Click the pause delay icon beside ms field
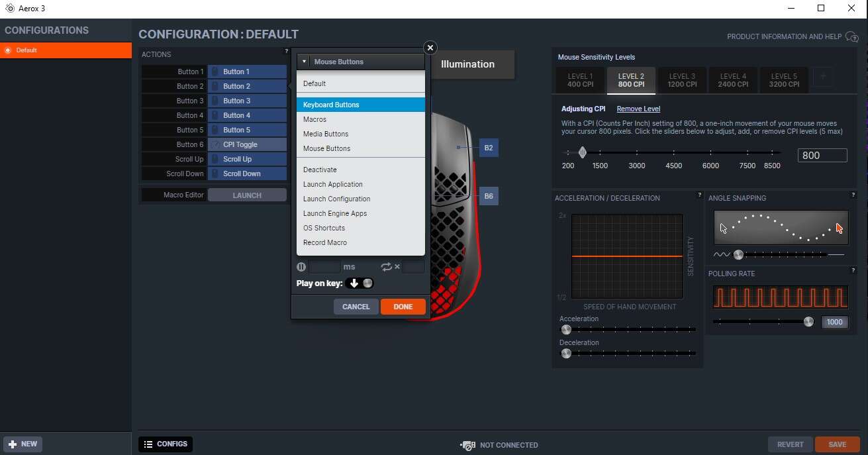Image resolution: width=868 pixels, height=455 pixels. [301, 267]
